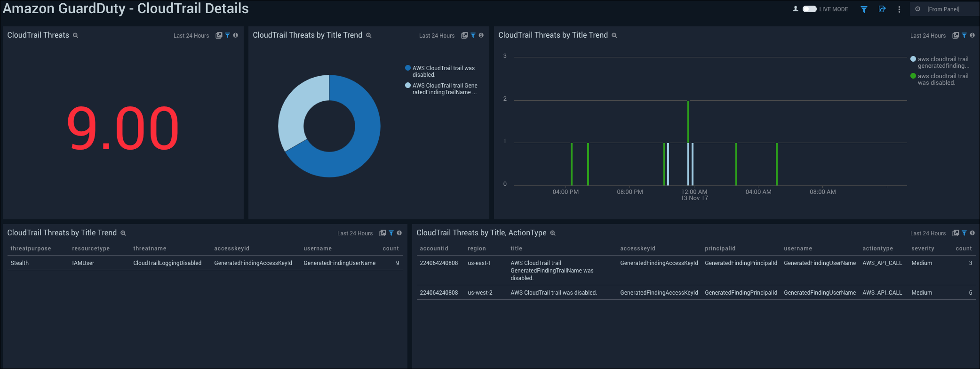Click filter icon on CloudTrail Threats panel
This screenshot has width=980, height=369.
[228, 35]
